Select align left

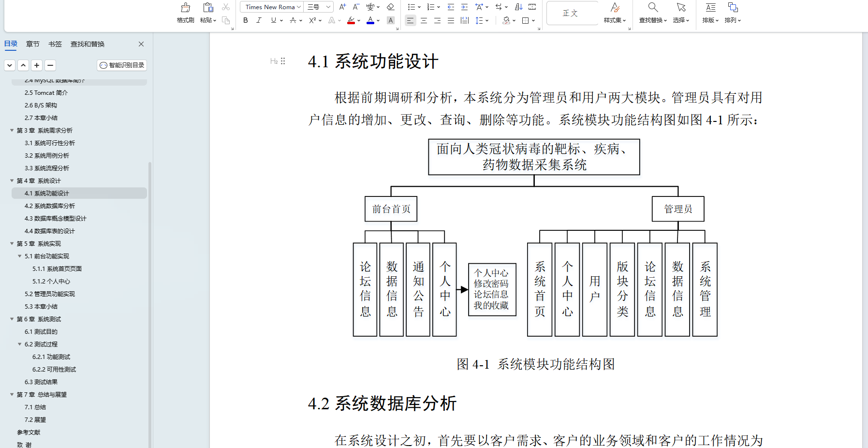410,20
